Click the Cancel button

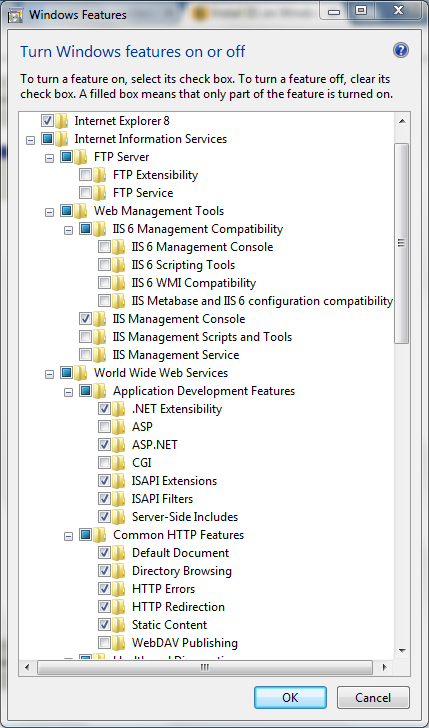[x=373, y=697]
